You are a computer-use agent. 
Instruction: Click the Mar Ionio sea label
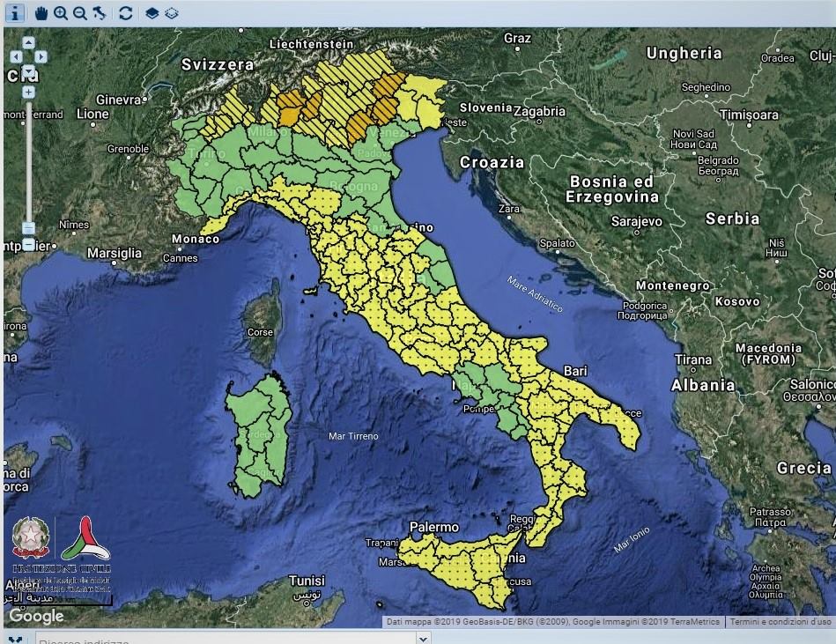pyautogui.click(x=632, y=539)
